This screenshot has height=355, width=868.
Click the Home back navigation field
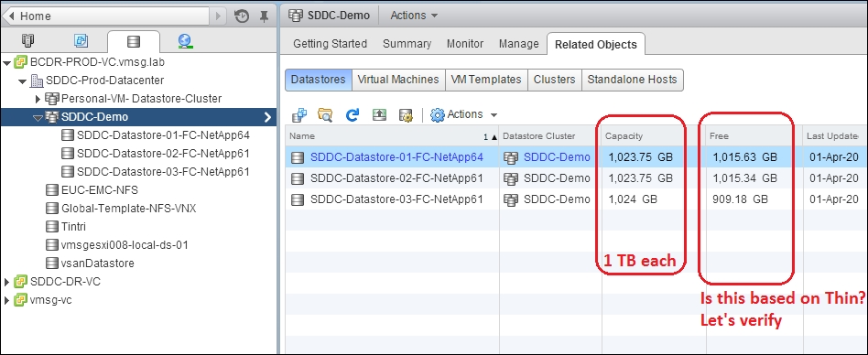(x=107, y=16)
